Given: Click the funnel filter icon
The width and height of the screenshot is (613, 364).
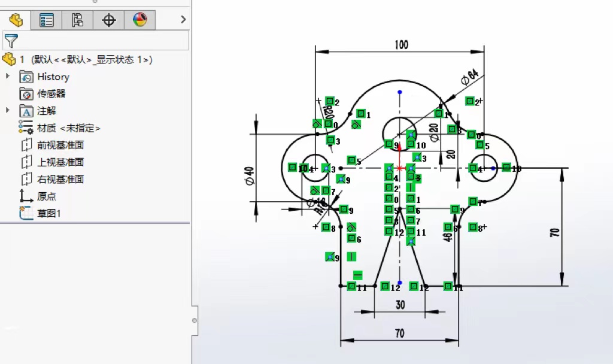Looking at the screenshot, I should click(11, 41).
